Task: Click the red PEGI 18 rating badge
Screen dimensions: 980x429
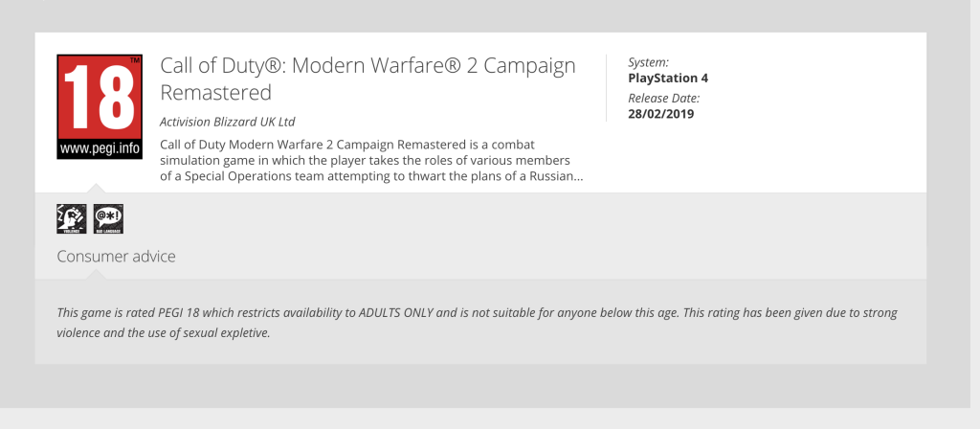Action: click(100, 98)
